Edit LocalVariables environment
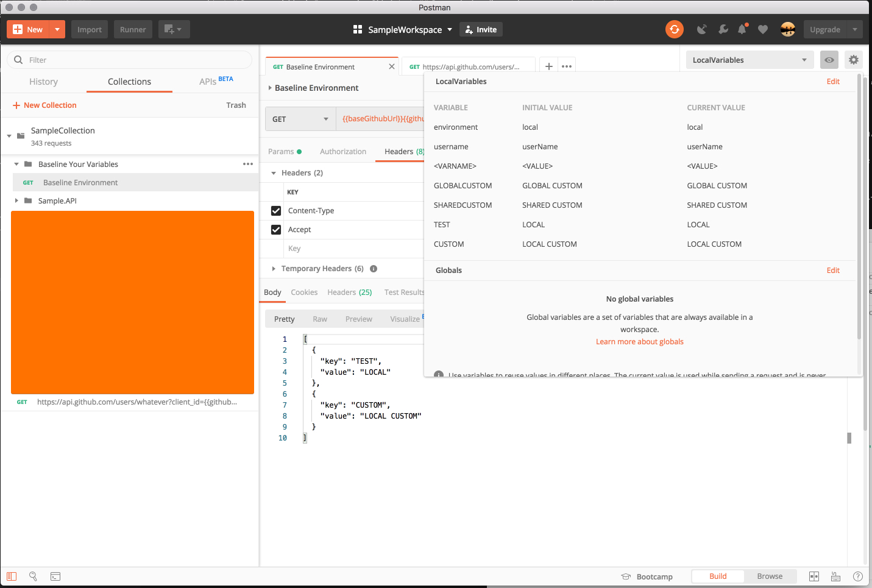The height and width of the screenshot is (588, 872). pyautogui.click(x=833, y=82)
